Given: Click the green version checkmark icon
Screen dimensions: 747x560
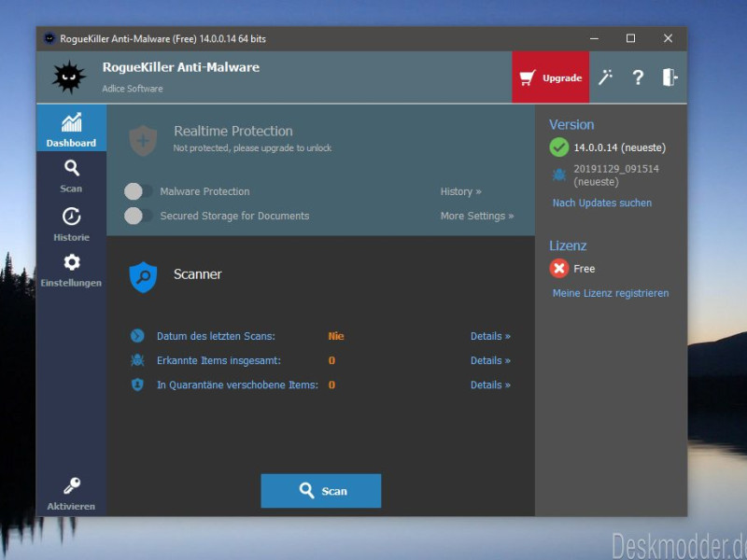Looking at the screenshot, I should click(x=558, y=147).
